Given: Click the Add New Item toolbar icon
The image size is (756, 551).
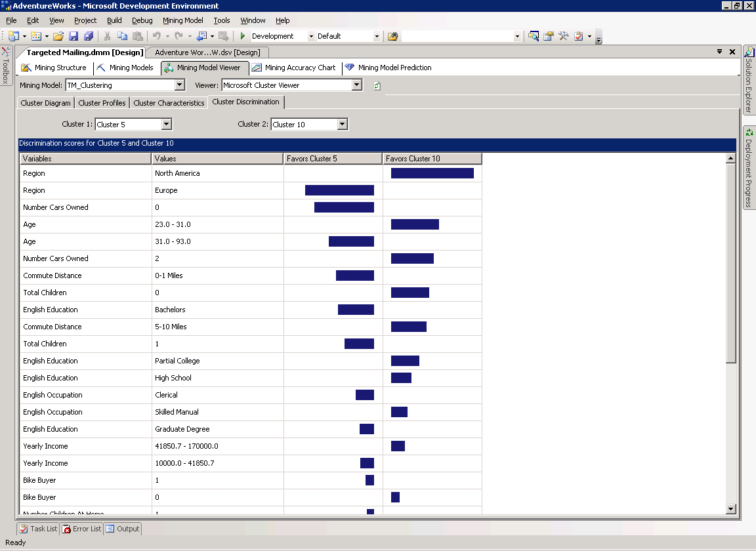Looking at the screenshot, I should [36, 36].
